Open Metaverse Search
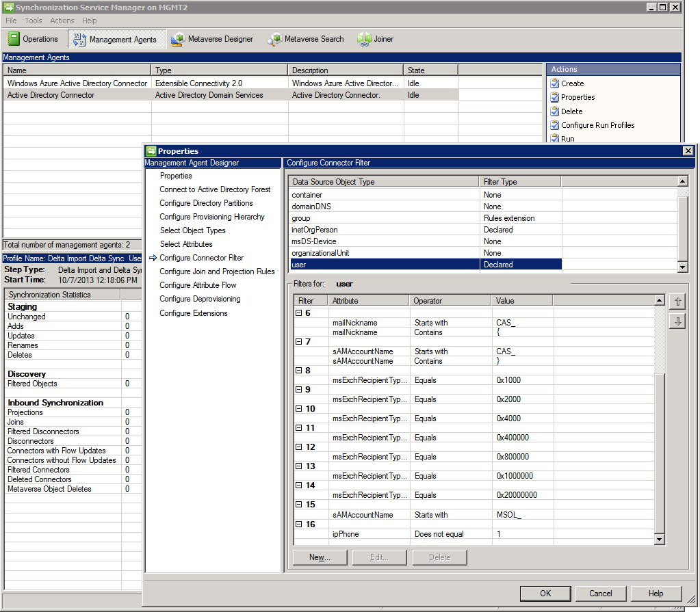The height and width of the screenshot is (612, 700). 305,39
